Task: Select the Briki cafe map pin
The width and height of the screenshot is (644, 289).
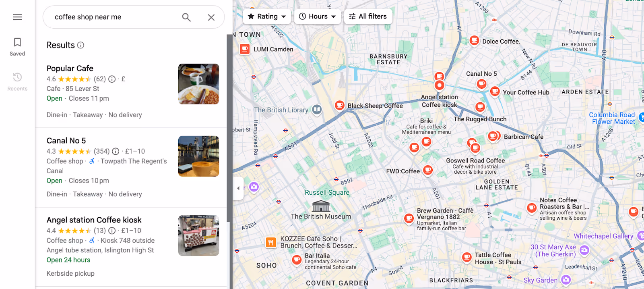Action: [426, 142]
